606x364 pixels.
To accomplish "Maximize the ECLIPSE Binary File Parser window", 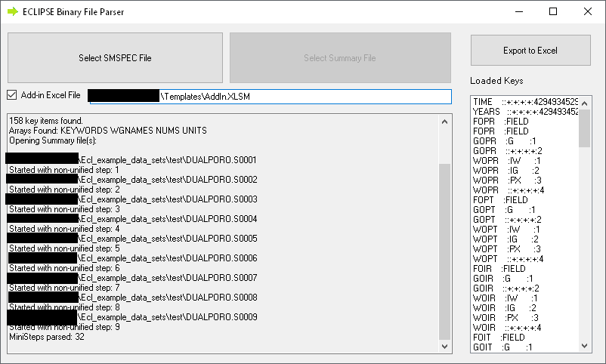I will coord(553,11).
